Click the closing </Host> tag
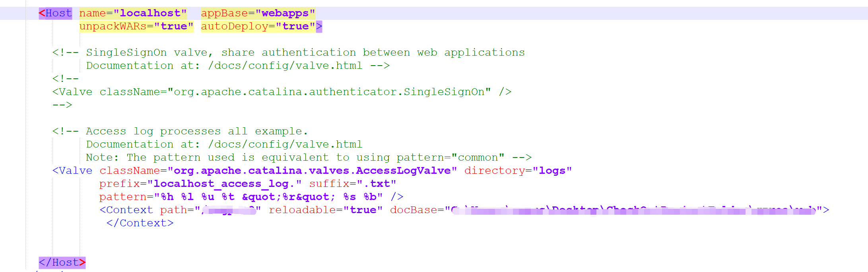868x272 pixels. 62,262
